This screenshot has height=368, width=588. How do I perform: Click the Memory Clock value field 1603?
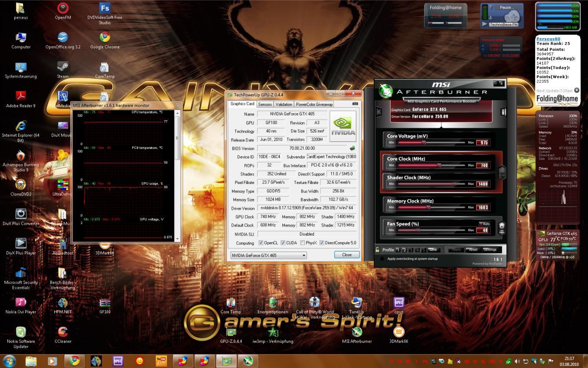pyautogui.click(x=483, y=207)
